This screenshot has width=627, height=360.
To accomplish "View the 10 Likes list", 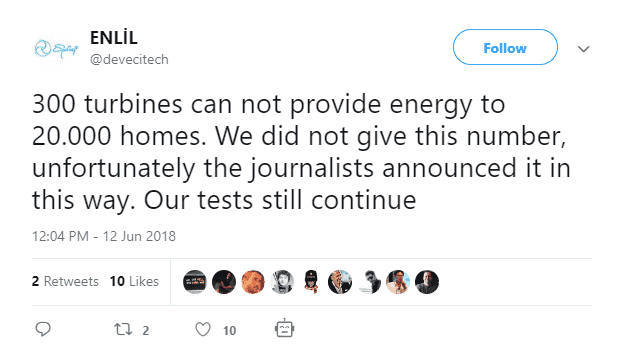I will tap(134, 281).
